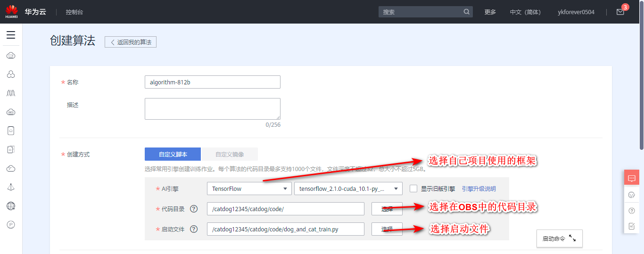
Task: Click the 创建方式 label
Action: pos(78,154)
